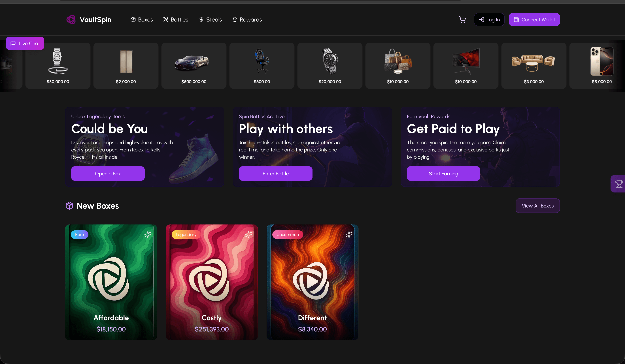
Task: Open the Costly red box card
Action: tap(212, 282)
